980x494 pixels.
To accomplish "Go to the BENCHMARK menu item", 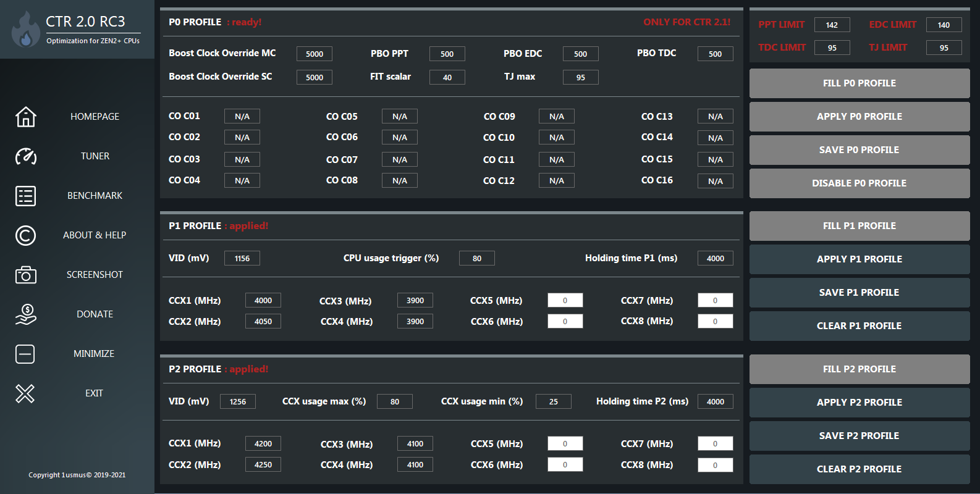I will tap(95, 196).
